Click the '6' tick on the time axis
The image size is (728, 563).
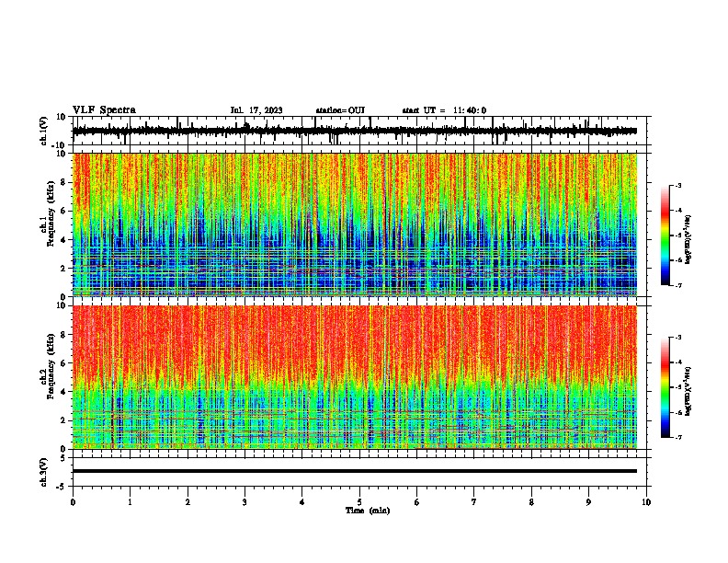(x=417, y=502)
